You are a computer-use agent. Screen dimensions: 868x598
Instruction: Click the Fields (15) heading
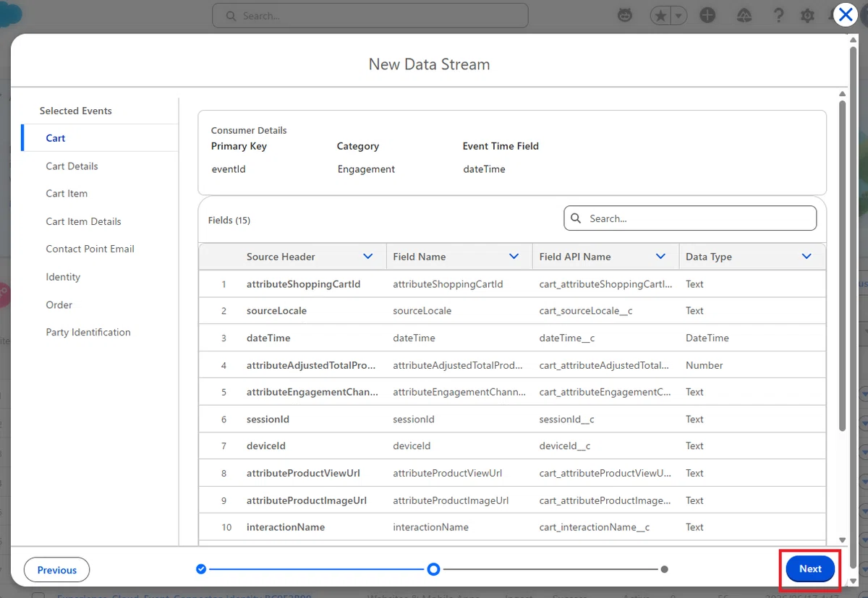coord(229,220)
